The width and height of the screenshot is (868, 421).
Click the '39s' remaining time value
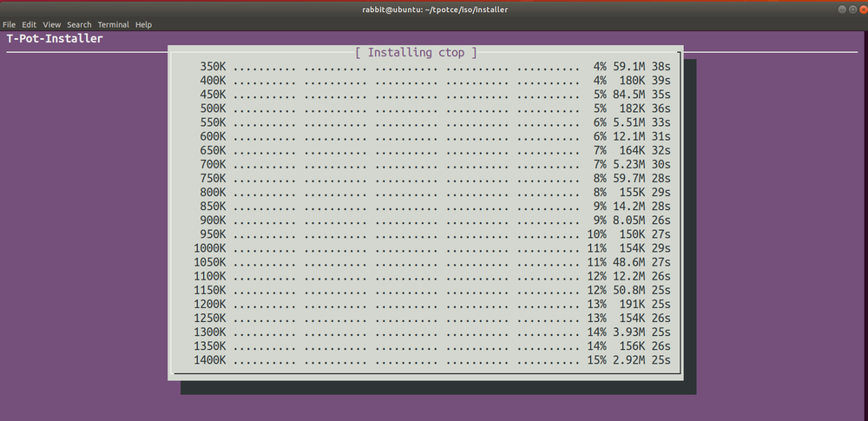pos(661,81)
